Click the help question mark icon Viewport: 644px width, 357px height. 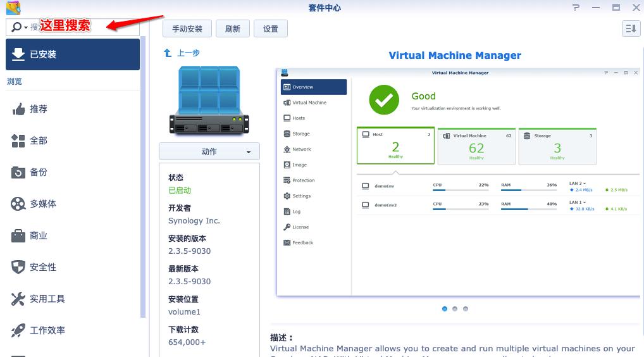click(x=576, y=8)
